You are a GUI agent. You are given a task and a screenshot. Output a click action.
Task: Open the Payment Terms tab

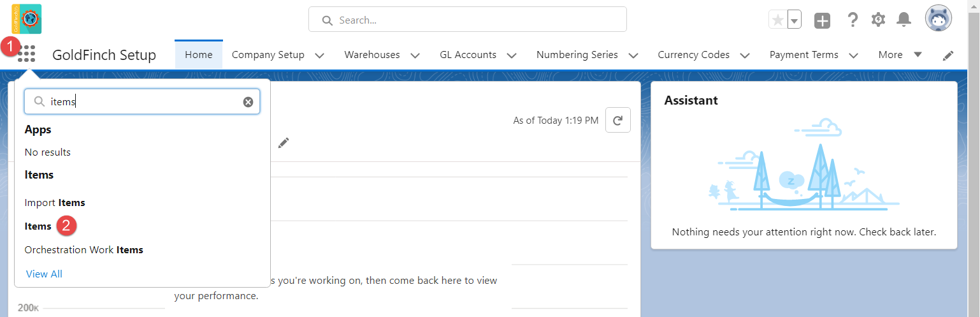[804, 55]
